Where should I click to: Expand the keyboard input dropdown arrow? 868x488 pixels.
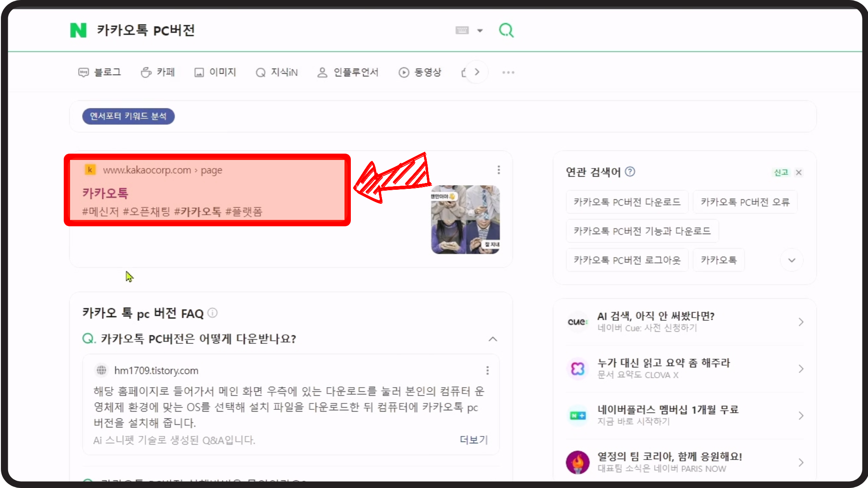click(480, 31)
